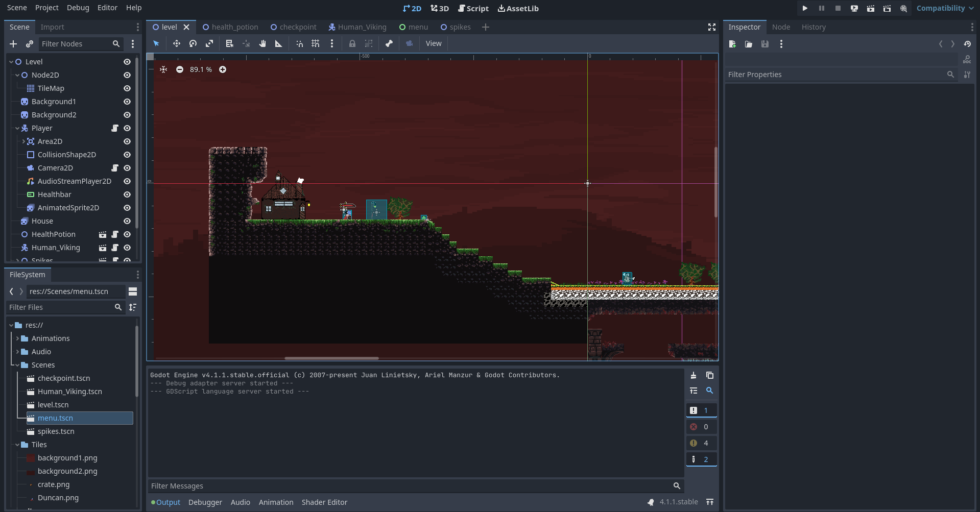Expand the Animations folder

[x=17, y=338]
